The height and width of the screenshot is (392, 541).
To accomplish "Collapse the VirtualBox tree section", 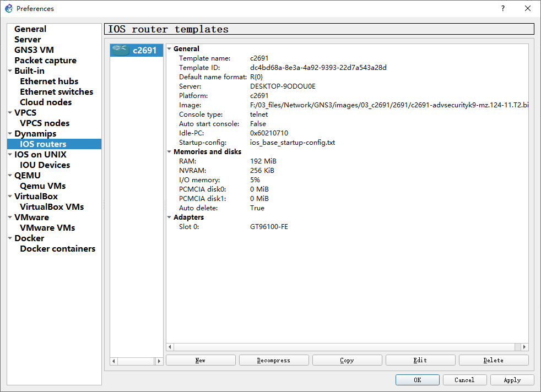I will click(x=10, y=196).
